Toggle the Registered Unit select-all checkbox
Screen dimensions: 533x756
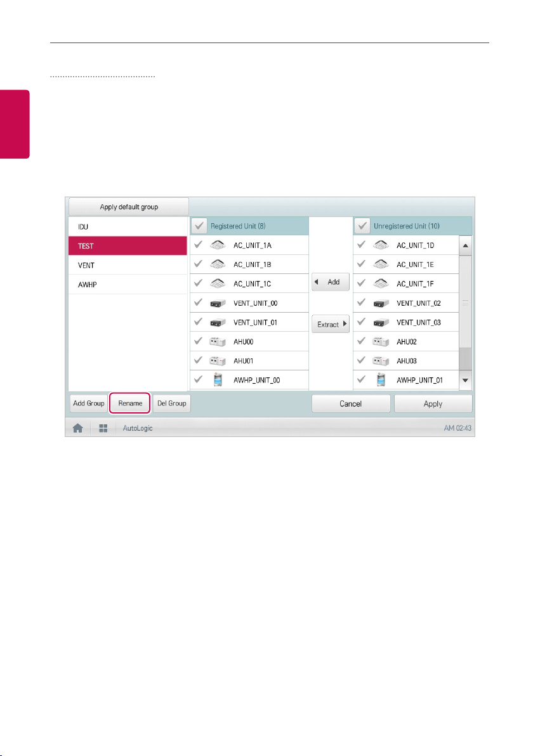click(x=199, y=226)
